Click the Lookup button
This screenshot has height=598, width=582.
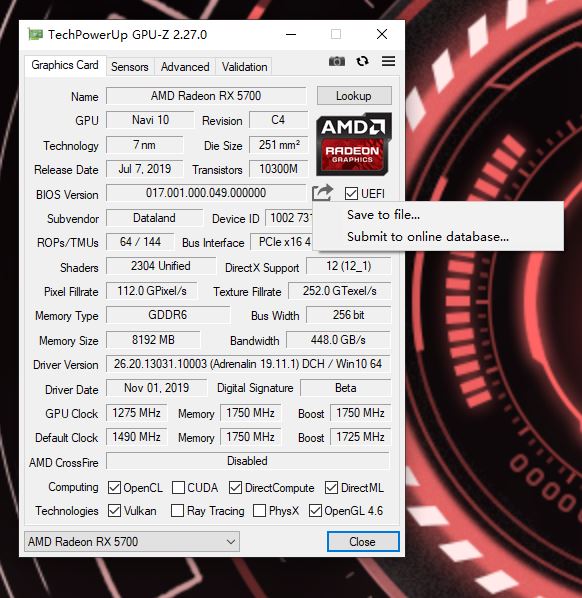click(x=354, y=96)
